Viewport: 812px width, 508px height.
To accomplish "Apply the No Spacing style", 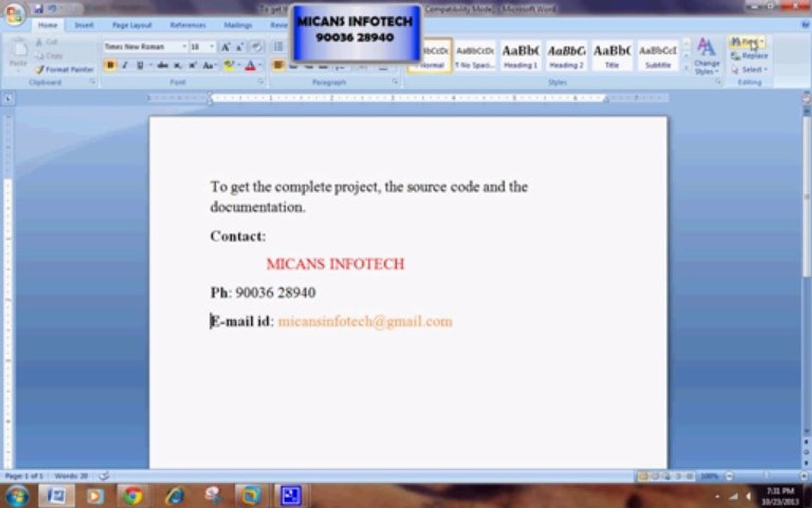I will point(475,56).
